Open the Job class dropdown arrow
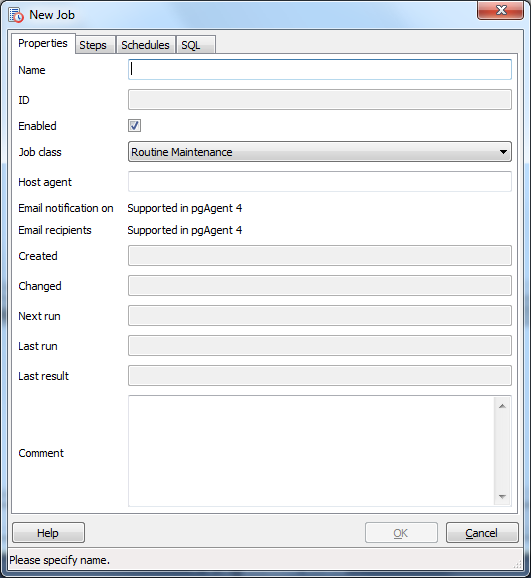 tap(503, 152)
